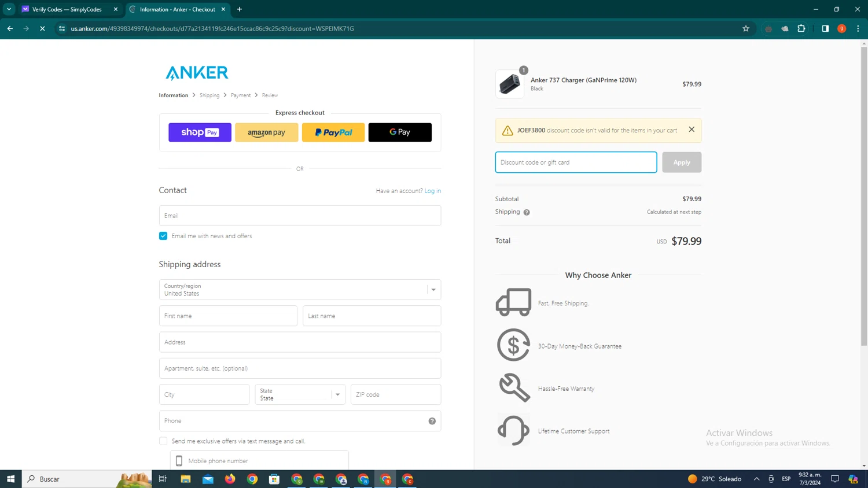Click the Address input field
The width and height of the screenshot is (868, 488).
(300, 342)
